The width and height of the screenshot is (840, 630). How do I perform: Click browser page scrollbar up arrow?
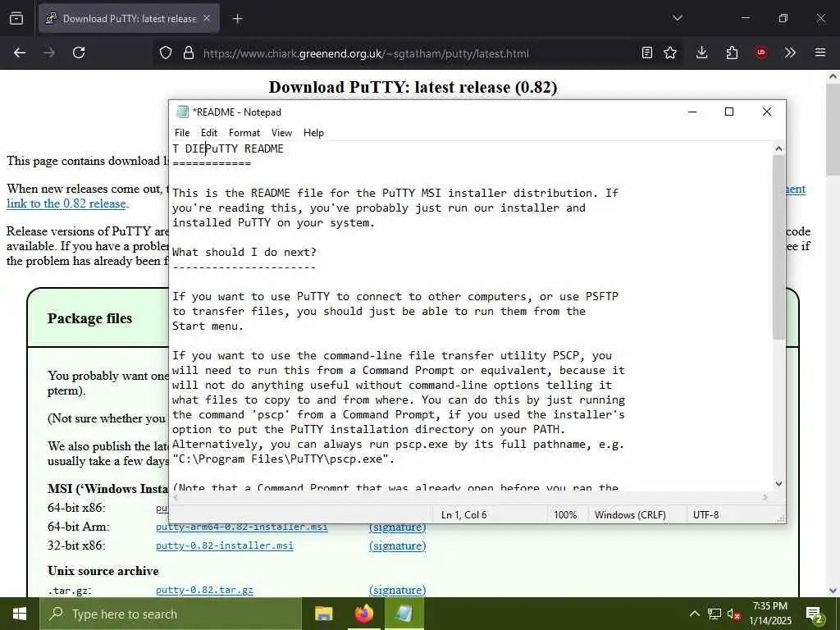pos(833,76)
